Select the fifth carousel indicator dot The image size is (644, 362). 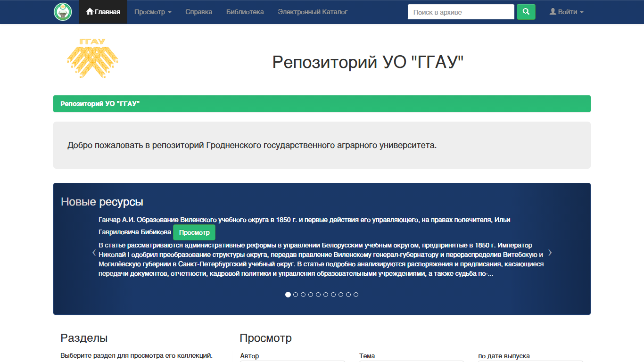318,295
